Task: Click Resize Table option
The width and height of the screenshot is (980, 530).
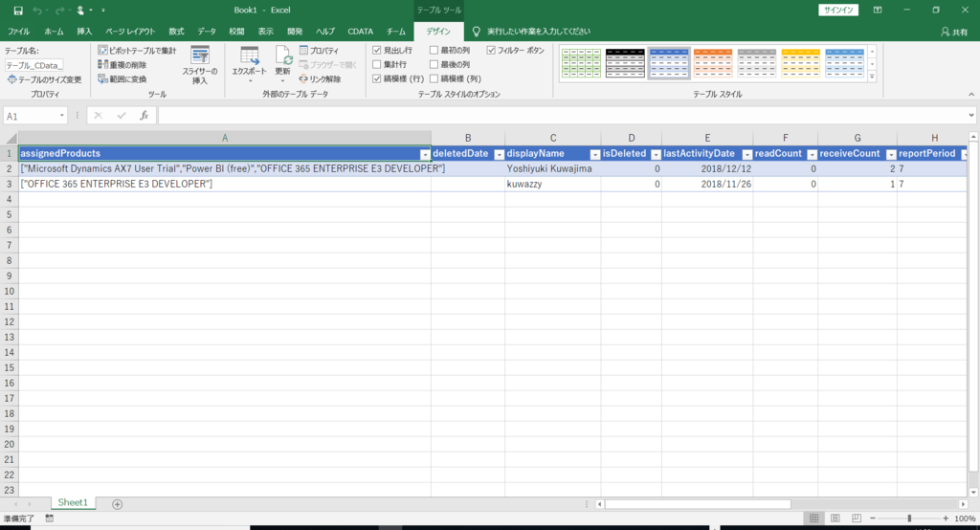Action: pyautogui.click(x=44, y=79)
